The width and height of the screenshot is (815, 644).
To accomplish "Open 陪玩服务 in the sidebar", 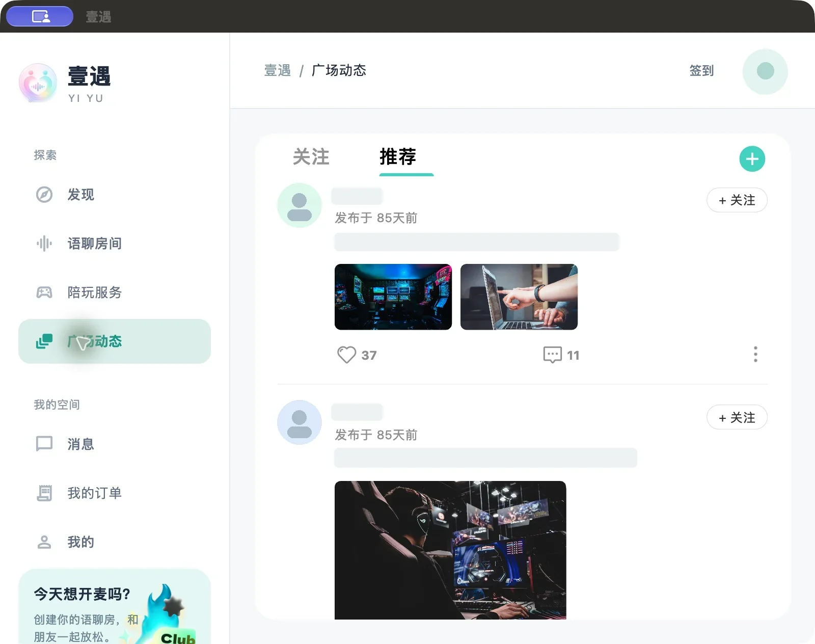I will [x=115, y=292].
